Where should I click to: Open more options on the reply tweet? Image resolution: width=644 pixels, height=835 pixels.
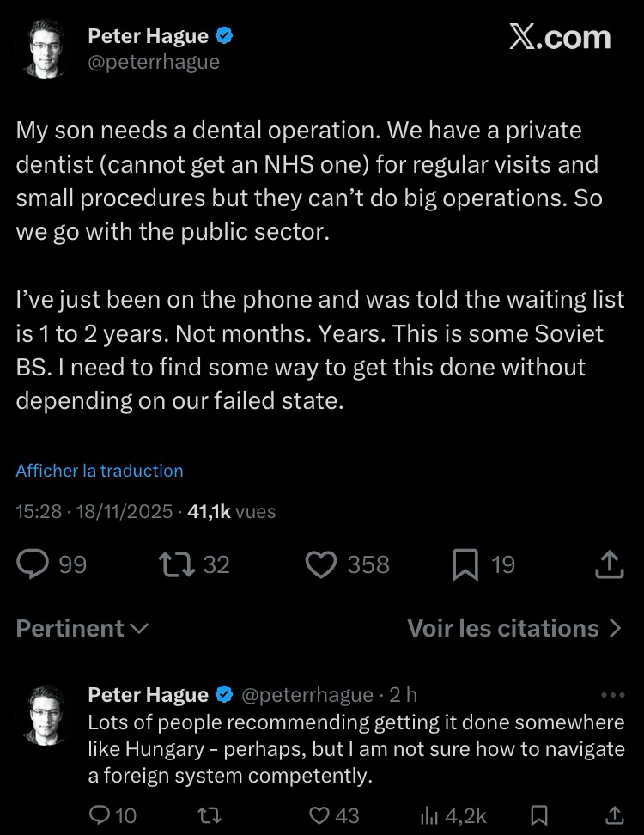click(x=613, y=695)
